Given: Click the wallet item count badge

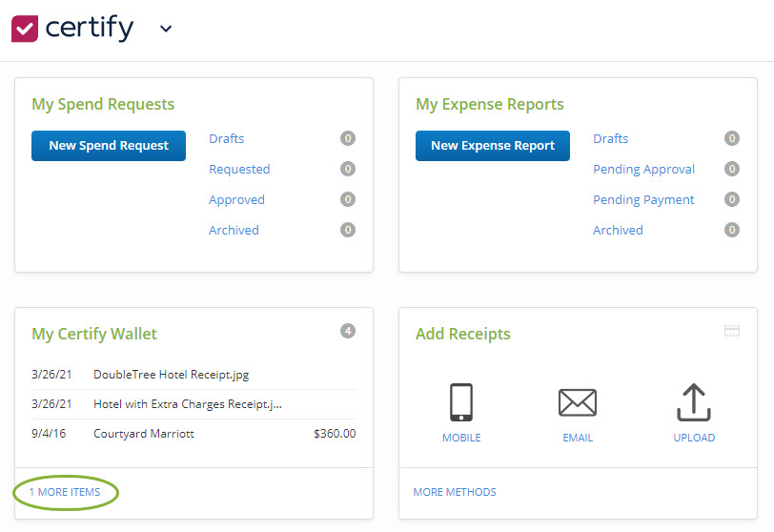Looking at the screenshot, I should pos(348,331).
